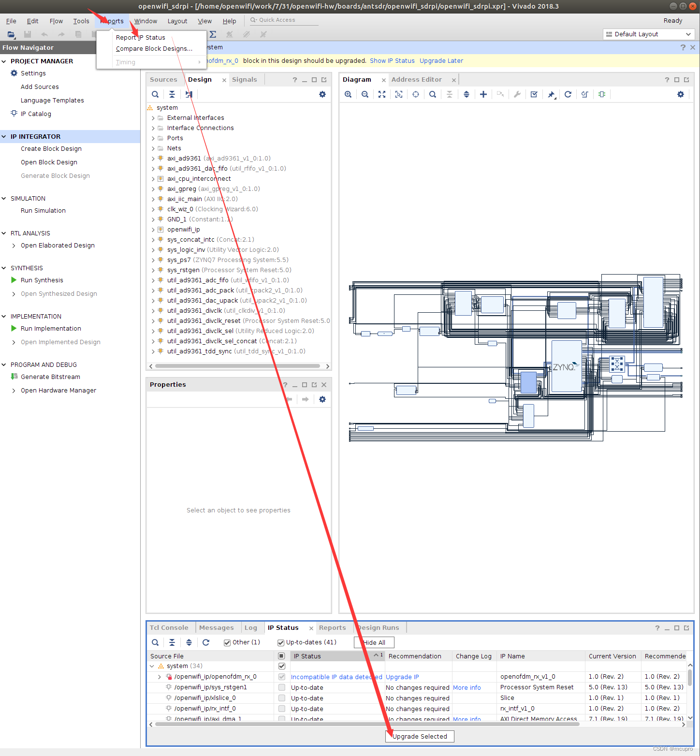The height and width of the screenshot is (756, 700).
Task: Click the Design tree horizontal scrollbar
Action: click(237, 366)
